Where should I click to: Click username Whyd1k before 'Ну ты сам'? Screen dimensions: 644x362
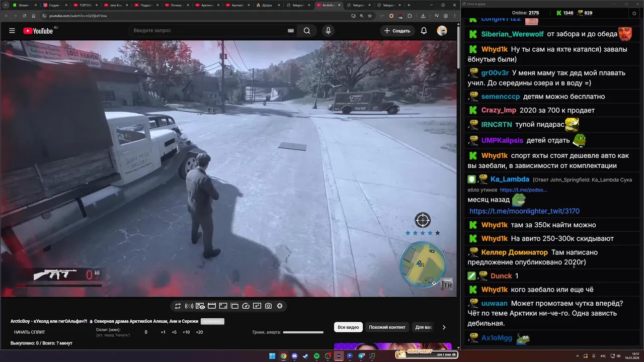point(494,49)
